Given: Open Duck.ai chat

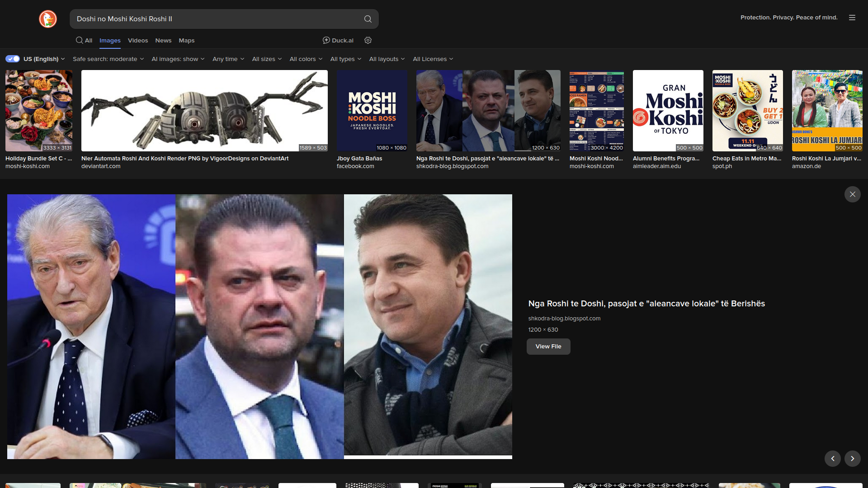Looking at the screenshot, I should pos(338,40).
